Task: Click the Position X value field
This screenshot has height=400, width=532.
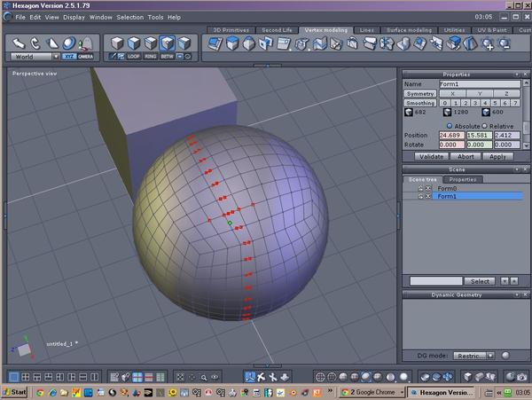Action: pyautogui.click(x=452, y=136)
